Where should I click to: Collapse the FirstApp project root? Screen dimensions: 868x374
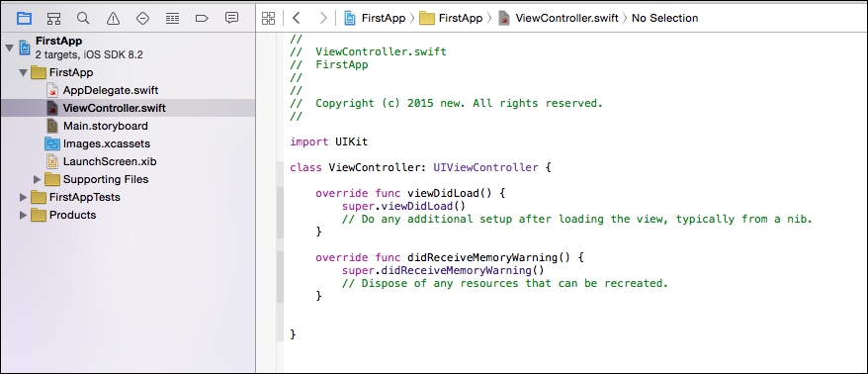coord(10,48)
